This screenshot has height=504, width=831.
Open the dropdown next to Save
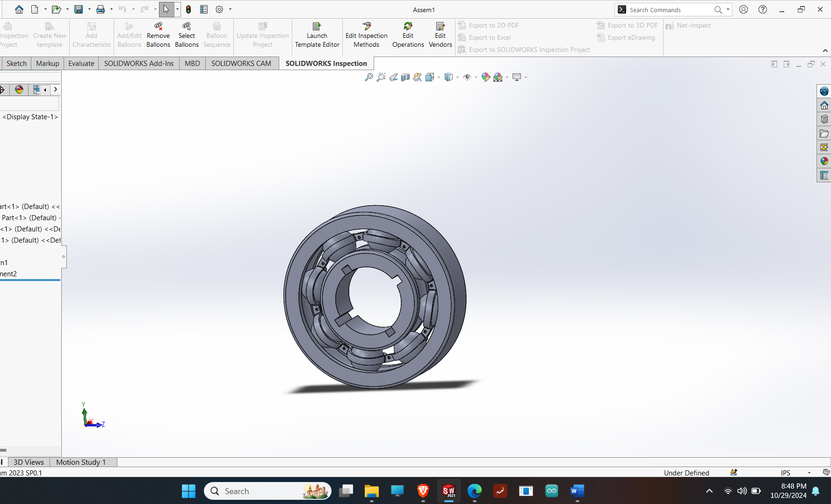click(x=89, y=9)
